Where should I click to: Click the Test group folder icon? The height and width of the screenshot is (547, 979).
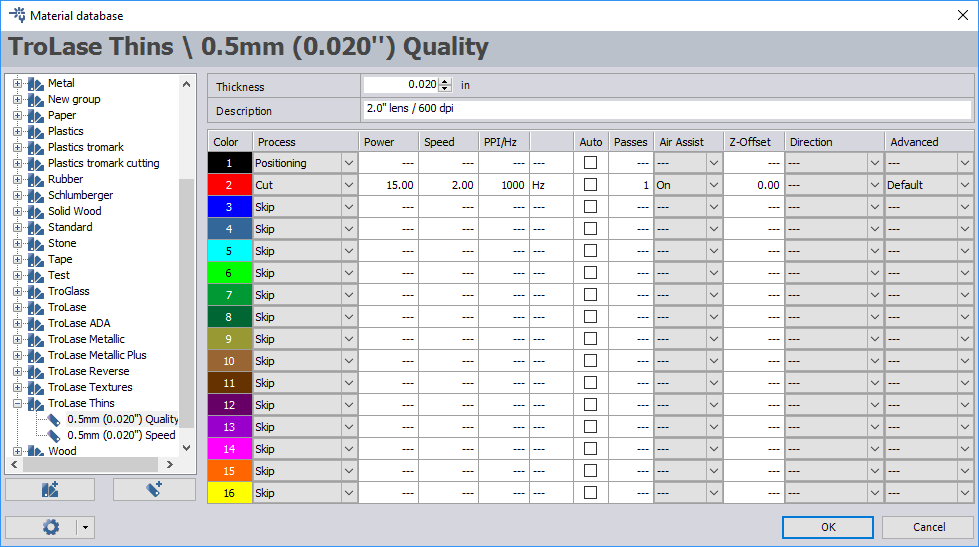coord(36,275)
